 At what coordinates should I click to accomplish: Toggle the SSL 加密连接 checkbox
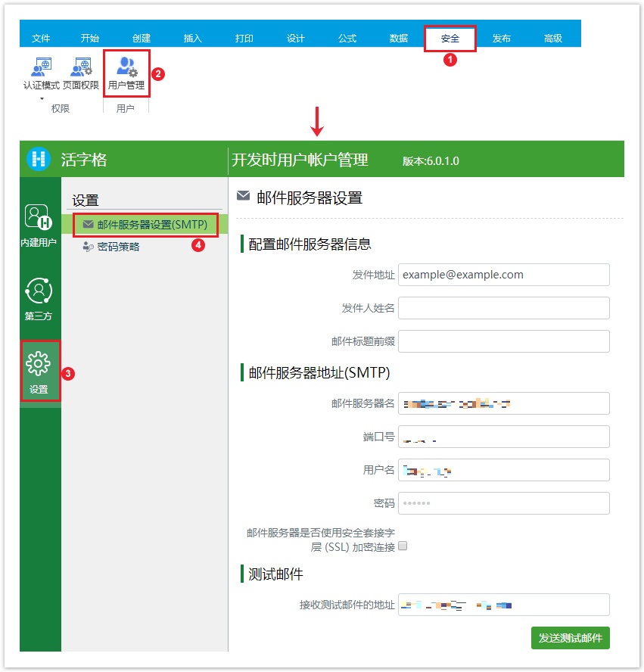(403, 546)
